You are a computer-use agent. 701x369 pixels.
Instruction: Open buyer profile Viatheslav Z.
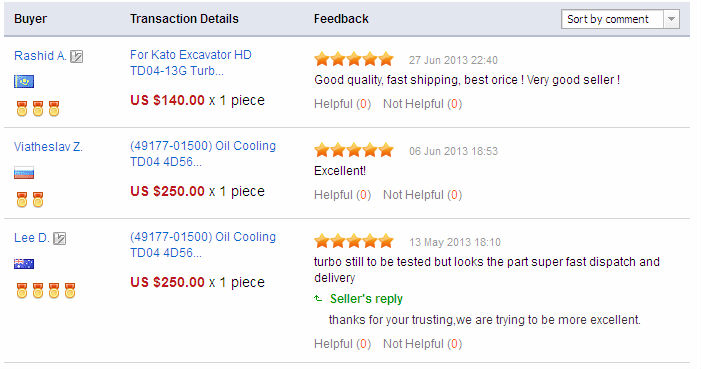(x=48, y=147)
